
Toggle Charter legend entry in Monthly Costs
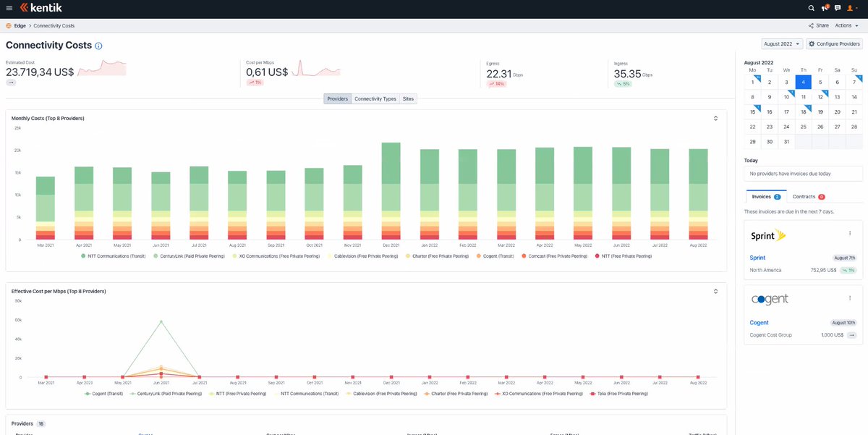[438, 256]
